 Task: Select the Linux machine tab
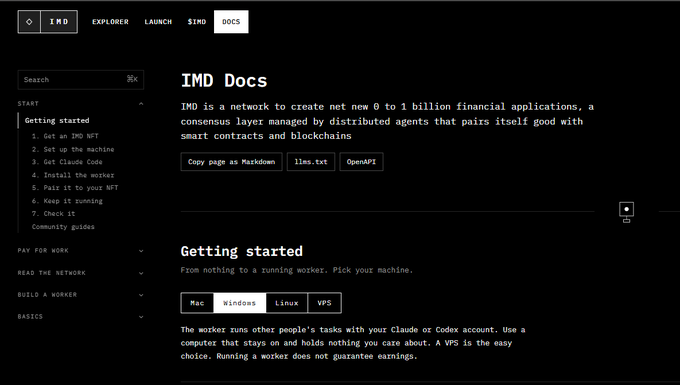tap(287, 303)
